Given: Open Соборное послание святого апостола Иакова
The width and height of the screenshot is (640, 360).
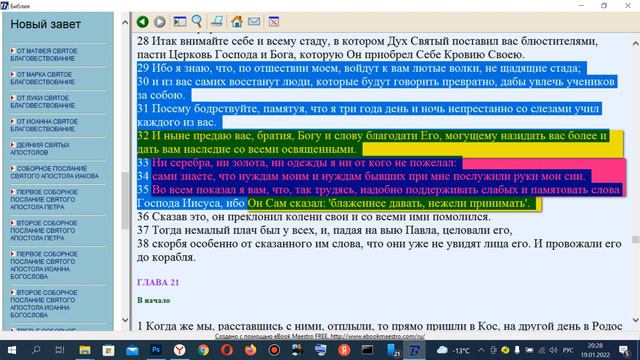Looking at the screenshot, I should point(54,172).
